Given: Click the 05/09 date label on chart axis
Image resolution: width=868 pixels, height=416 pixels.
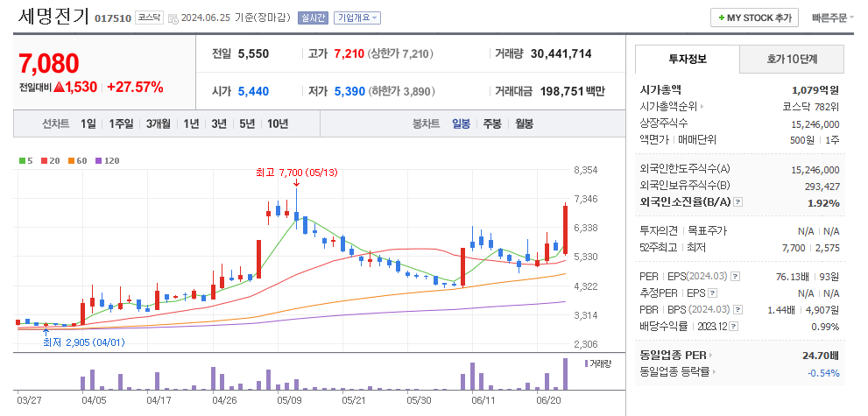Looking at the screenshot, I should (x=288, y=399).
